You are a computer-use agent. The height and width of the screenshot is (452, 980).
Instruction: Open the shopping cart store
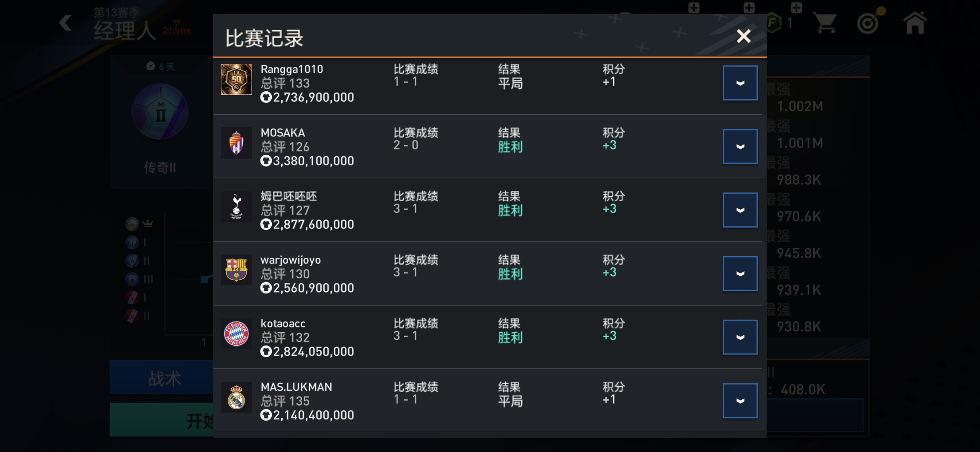[x=825, y=23]
